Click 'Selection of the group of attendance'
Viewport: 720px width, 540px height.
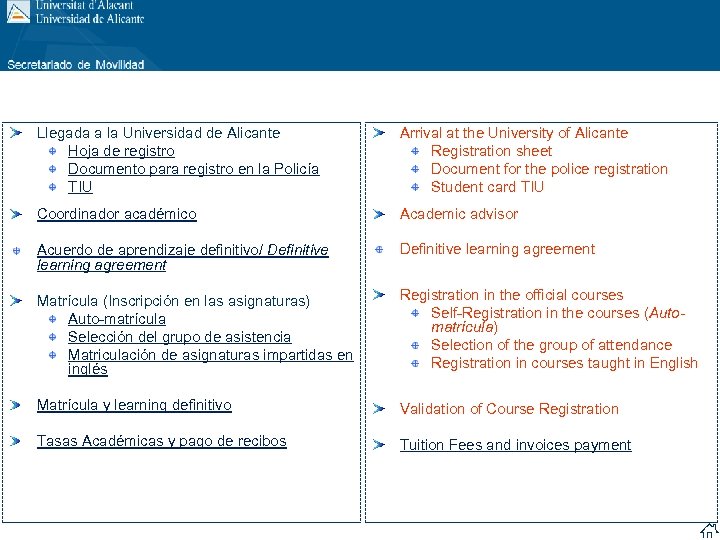point(551,345)
